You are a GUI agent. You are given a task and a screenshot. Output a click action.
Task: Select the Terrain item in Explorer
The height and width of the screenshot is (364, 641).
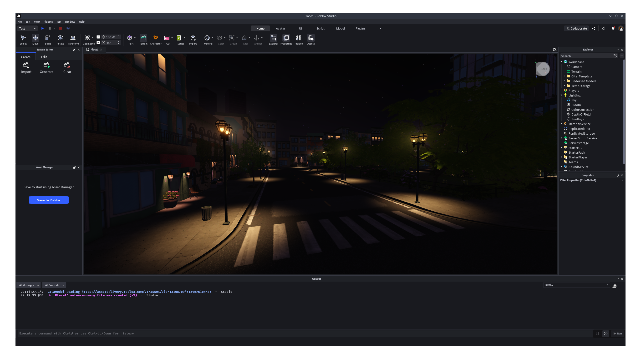576,71
